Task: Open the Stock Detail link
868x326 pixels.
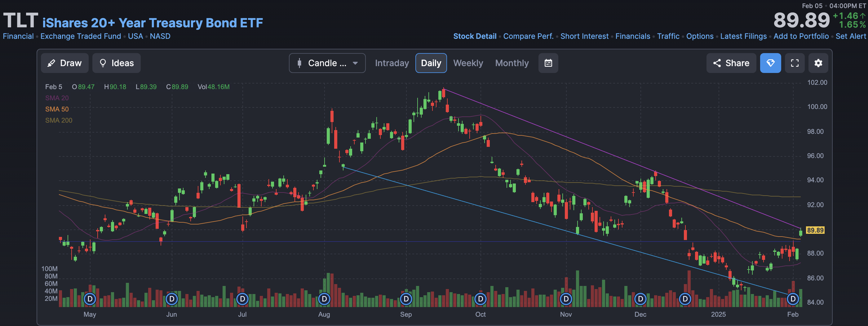Action: [x=475, y=36]
